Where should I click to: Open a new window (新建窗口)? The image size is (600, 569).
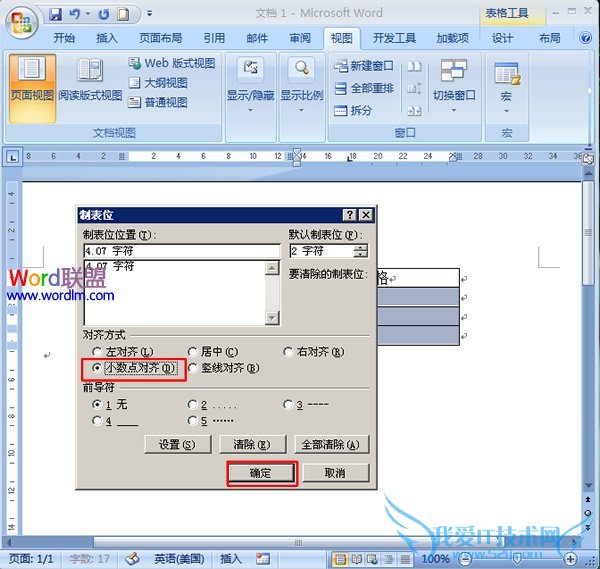(x=364, y=66)
